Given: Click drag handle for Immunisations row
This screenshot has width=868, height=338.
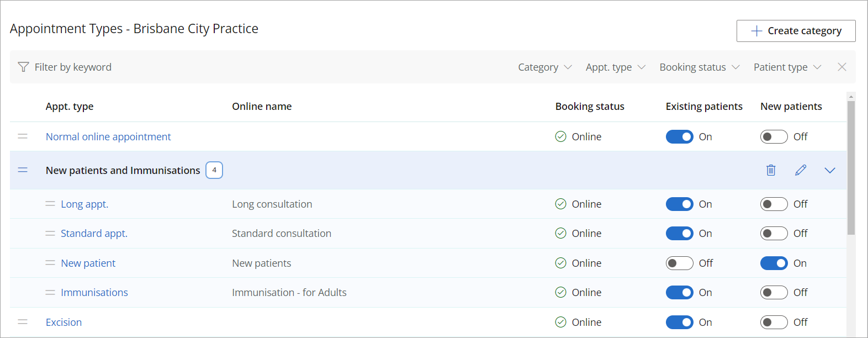Looking at the screenshot, I should click(50, 292).
